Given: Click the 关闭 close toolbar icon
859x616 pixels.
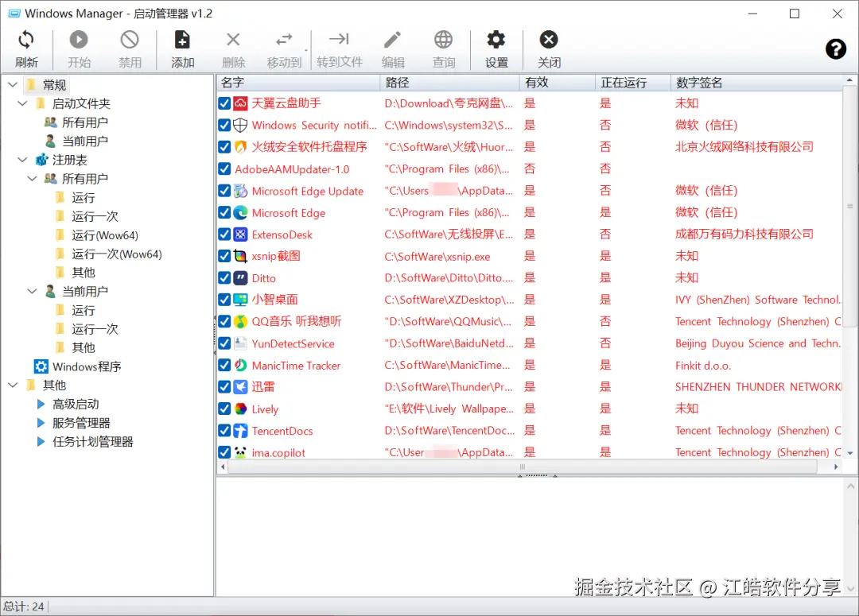Looking at the screenshot, I should (548, 40).
